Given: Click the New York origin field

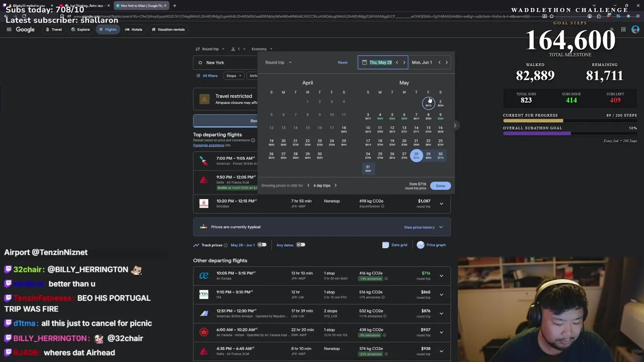Looking at the screenshot, I should pyautogui.click(x=225, y=62).
